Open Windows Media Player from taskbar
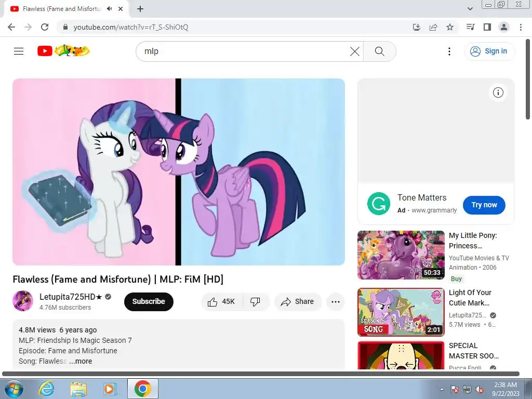The height and width of the screenshot is (399, 532). [110, 389]
